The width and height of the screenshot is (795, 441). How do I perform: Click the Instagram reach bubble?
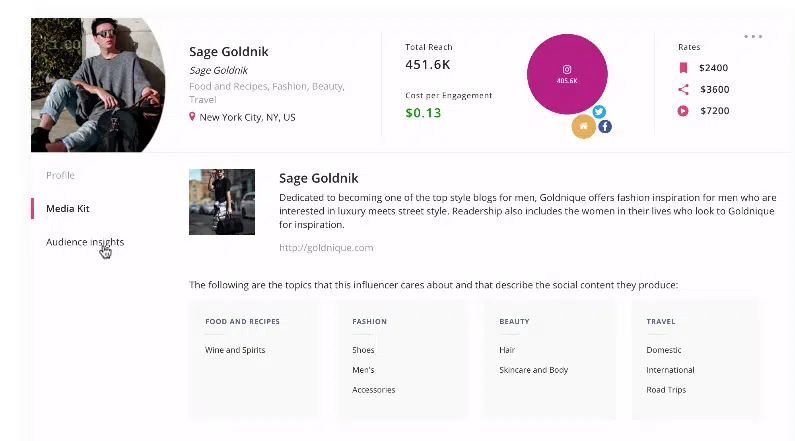567,74
